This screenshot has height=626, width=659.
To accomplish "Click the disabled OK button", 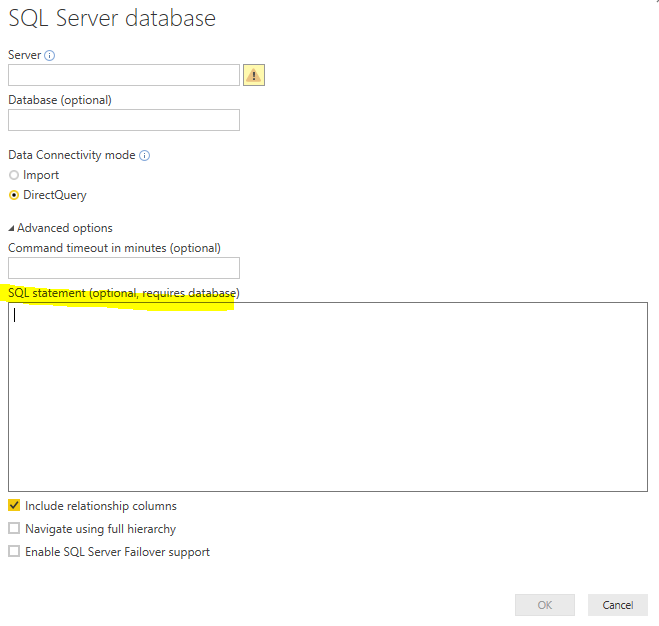I will point(545,605).
